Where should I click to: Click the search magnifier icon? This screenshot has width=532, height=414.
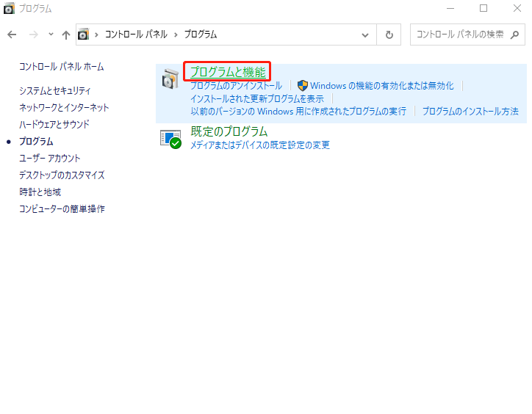click(x=514, y=34)
